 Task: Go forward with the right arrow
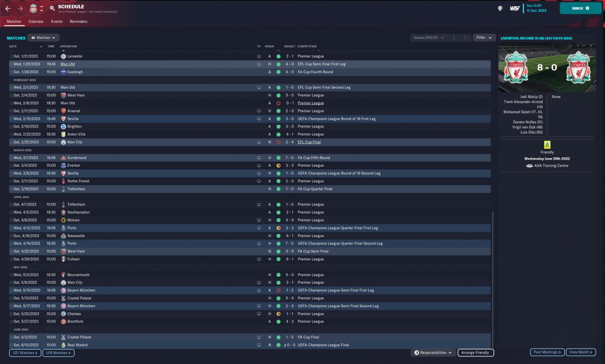pyautogui.click(x=20, y=8)
